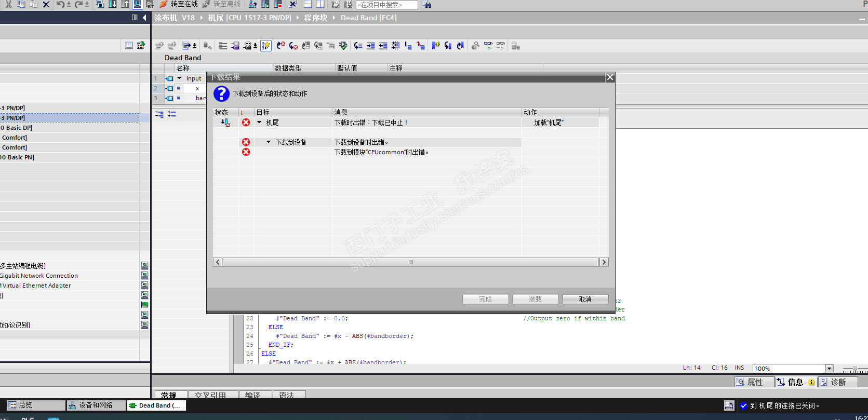Image resolution: width=868 pixels, height=420 pixels.
Task: Click the outdent text icon in editor toolbar
Action: coord(383,46)
